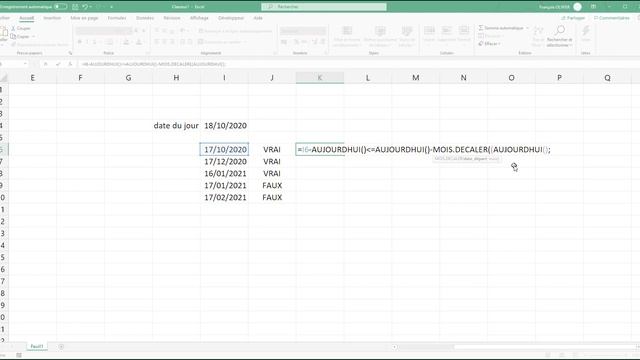Screen dimensions: 640x360
Task: Click the formula bar cancel X icon
Action: click(x=46, y=64)
